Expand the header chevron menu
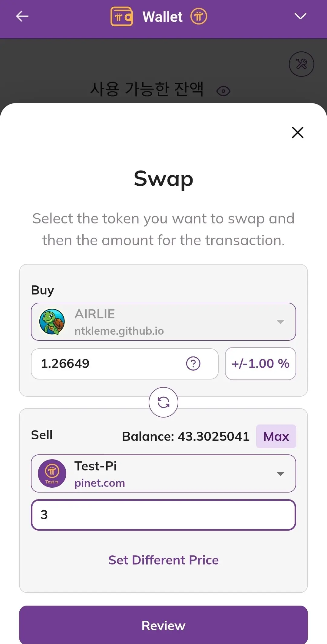The width and height of the screenshot is (327, 644). (x=300, y=16)
